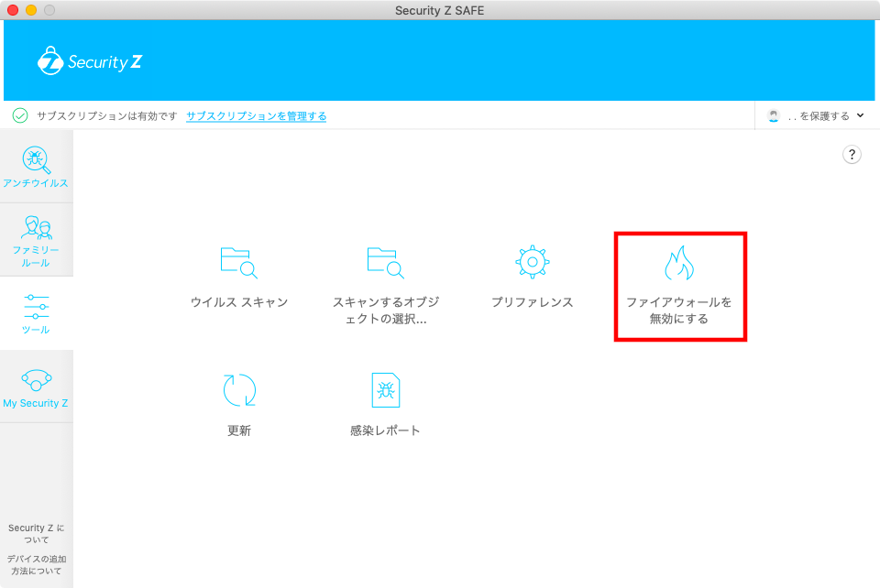Close the Security Z SAFE window
Viewport: 880px width, 588px height.
[13, 10]
